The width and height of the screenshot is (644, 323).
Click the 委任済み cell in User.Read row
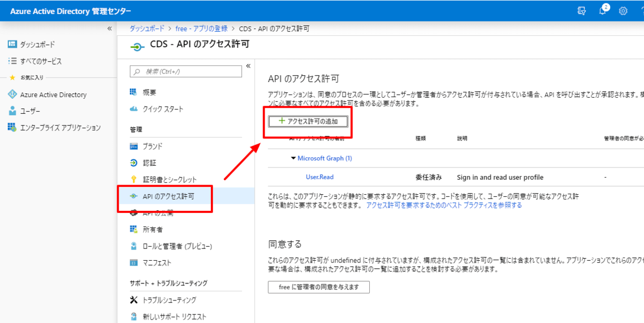[x=428, y=177]
